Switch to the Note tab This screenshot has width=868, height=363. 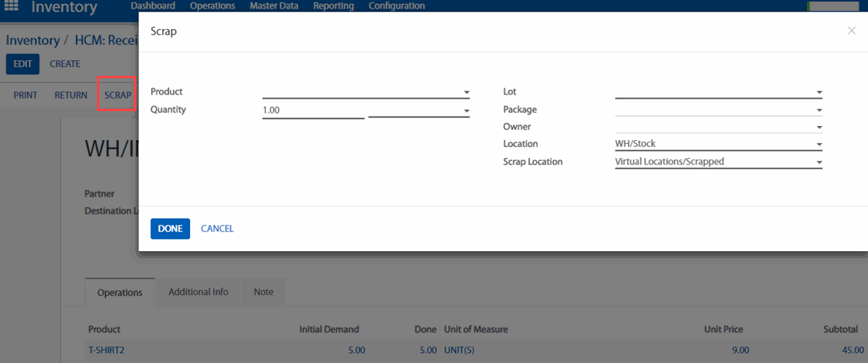click(x=264, y=292)
